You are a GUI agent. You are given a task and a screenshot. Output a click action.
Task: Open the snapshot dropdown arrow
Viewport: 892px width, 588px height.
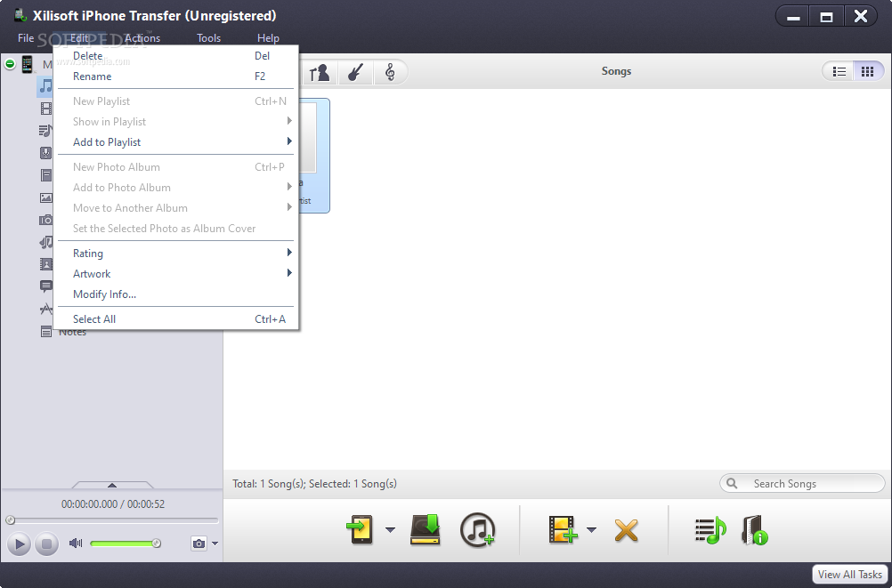[215, 544]
